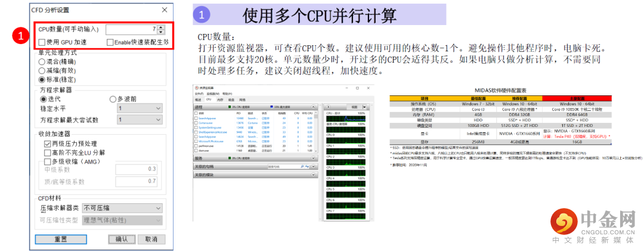Tick the Enable快速装配生效 checkbox
Viewport: 644px width, 251px height.
110,42
